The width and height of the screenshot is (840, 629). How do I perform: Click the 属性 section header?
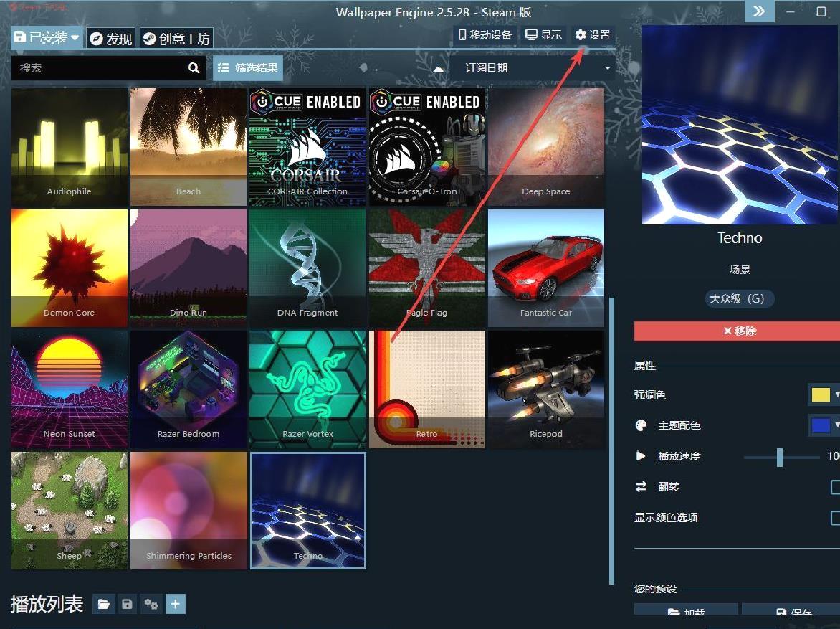click(644, 366)
